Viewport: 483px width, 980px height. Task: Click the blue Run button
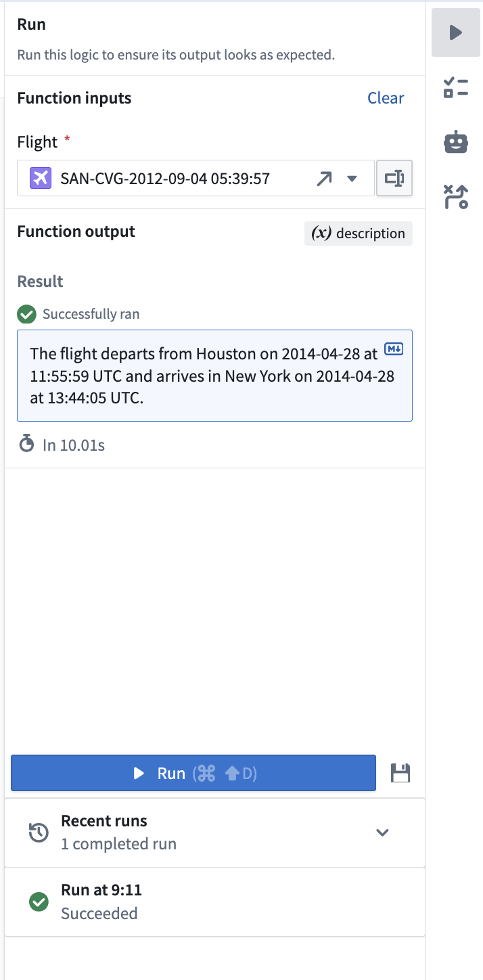193,773
